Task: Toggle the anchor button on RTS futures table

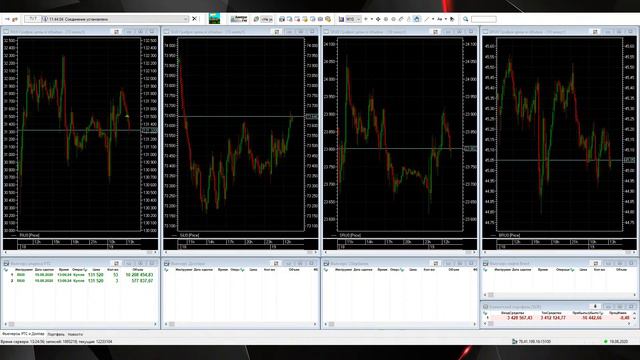Action: click(x=116, y=264)
